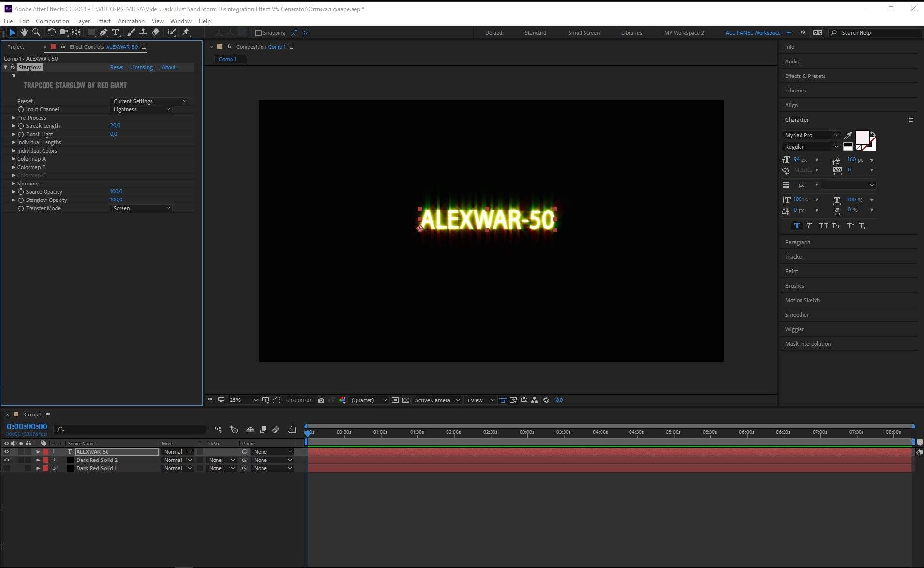Toggle region of interest in viewer

tap(395, 400)
